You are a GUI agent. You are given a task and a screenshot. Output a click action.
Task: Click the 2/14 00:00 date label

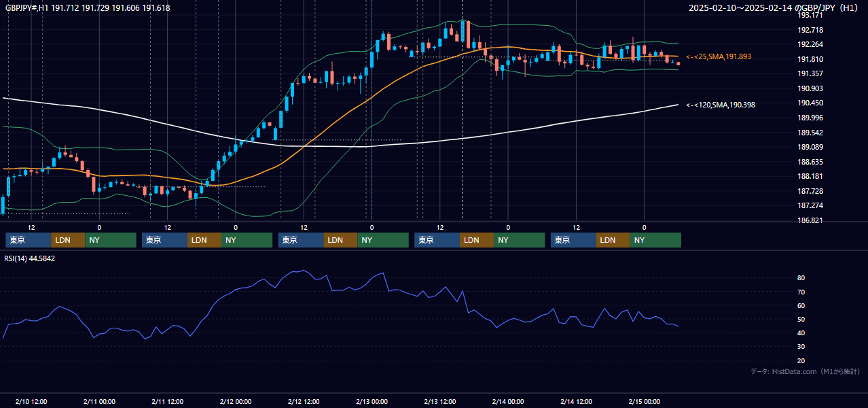click(x=508, y=401)
